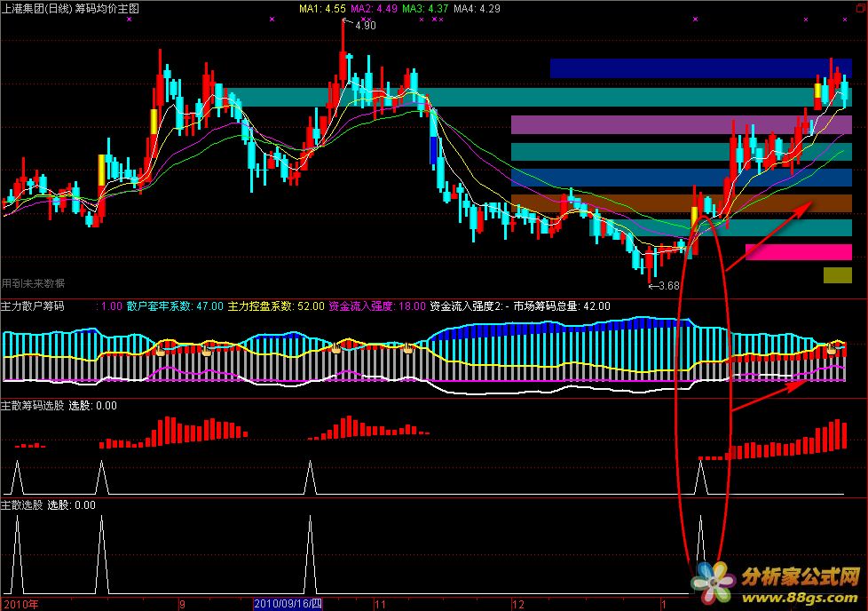
Task: Click the 上港集团(日线) 筹码均价主图 title
Action: (x=70, y=8)
